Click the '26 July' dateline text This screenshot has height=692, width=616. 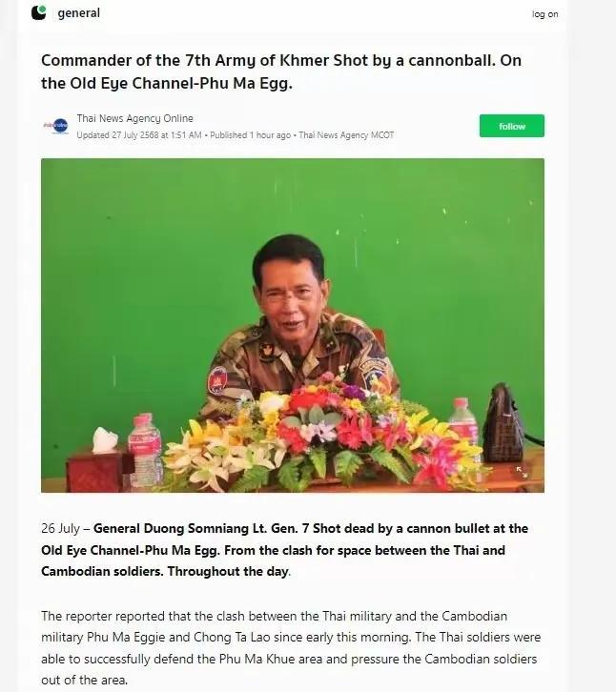point(62,528)
